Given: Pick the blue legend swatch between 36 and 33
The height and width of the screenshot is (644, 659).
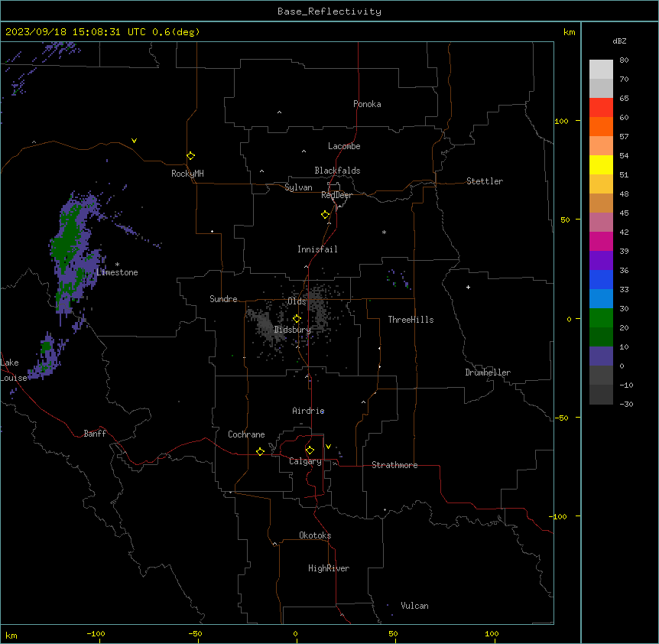Looking at the screenshot, I should 601,279.
